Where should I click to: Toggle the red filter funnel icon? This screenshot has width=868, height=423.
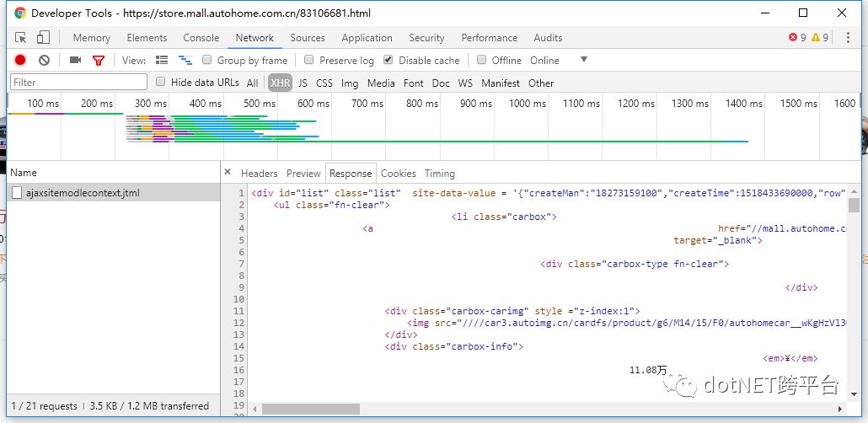pyautogui.click(x=99, y=61)
